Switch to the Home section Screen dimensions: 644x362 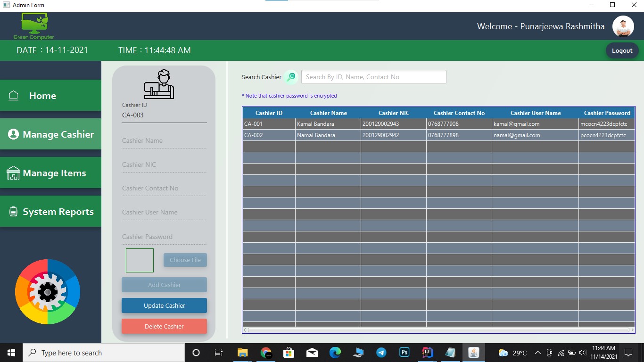click(42, 95)
